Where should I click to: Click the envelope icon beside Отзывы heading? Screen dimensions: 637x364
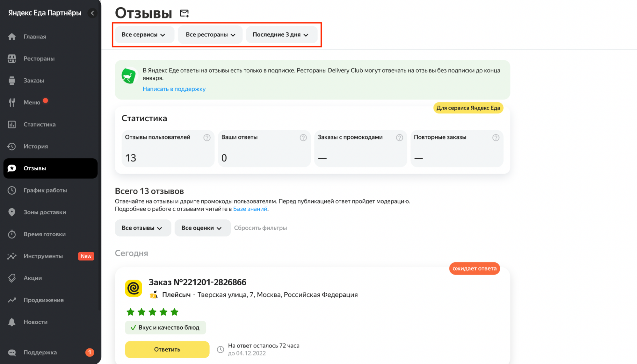[x=184, y=13]
